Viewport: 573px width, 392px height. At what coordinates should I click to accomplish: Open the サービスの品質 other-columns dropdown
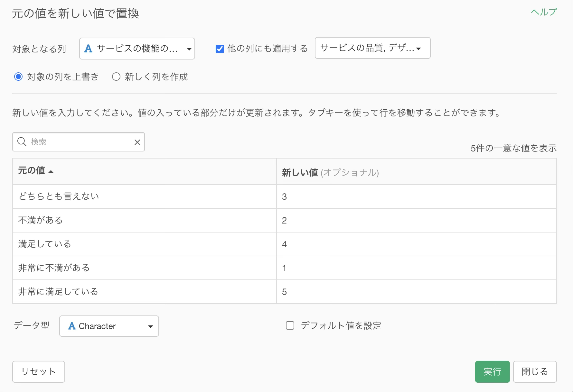[372, 48]
